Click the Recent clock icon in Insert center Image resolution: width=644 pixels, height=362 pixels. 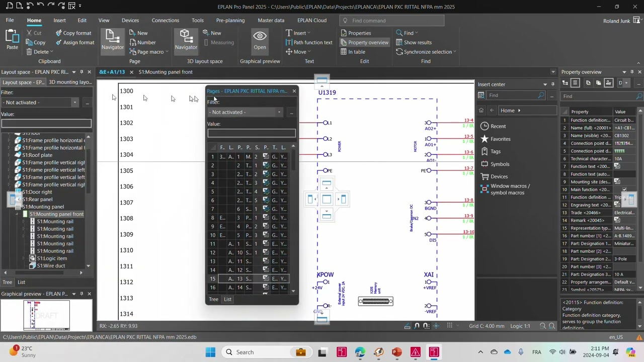[485, 126]
